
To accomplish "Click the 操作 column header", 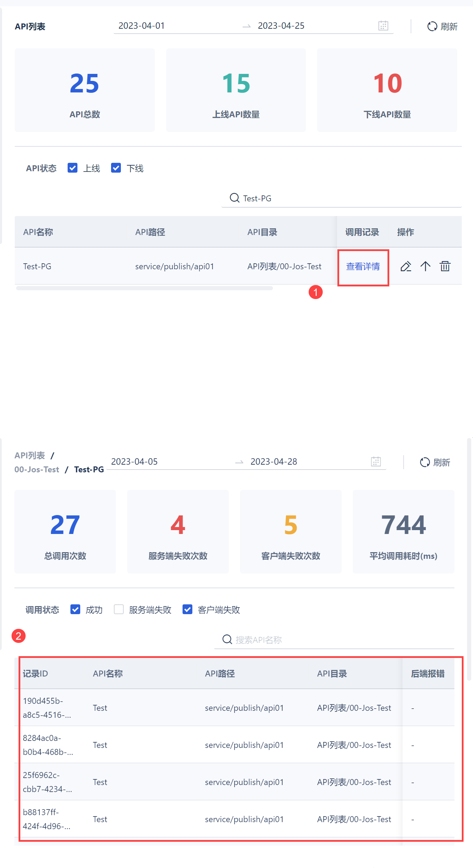I will pyautogui.click(x=406, y=232).
